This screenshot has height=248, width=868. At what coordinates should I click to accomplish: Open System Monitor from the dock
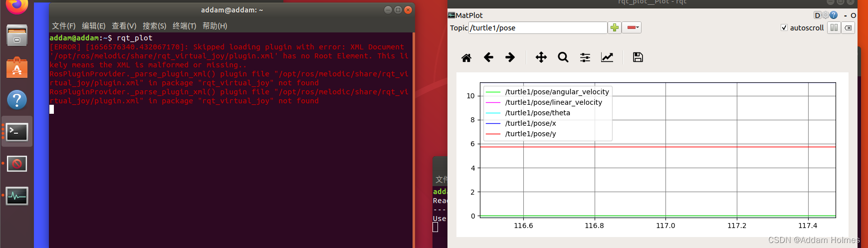17,196
